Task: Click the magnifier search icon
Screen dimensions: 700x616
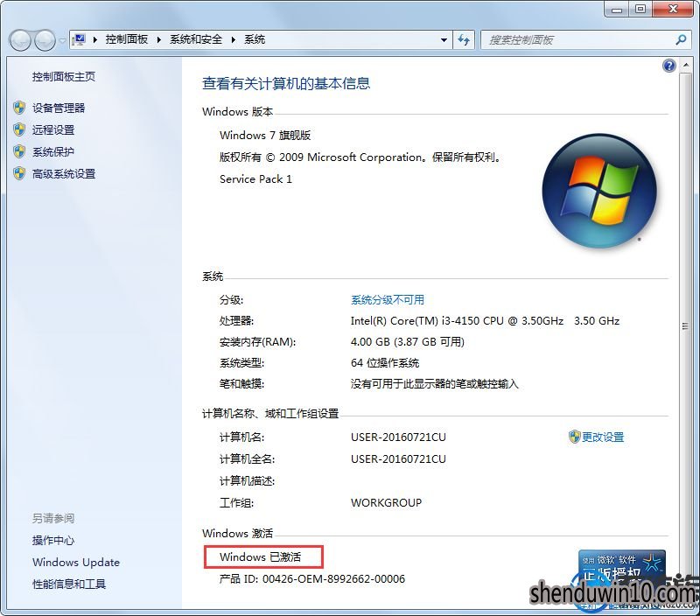Action: (681, 39)
